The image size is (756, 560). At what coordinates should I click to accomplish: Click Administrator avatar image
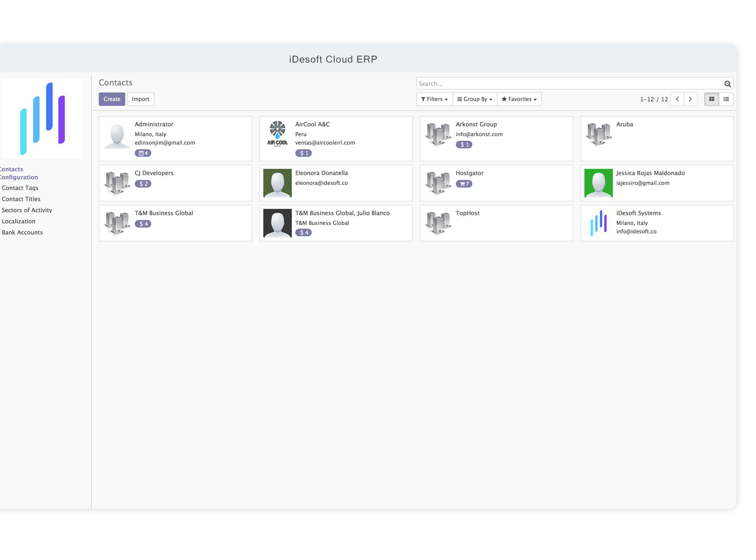[x=117, y=134]
